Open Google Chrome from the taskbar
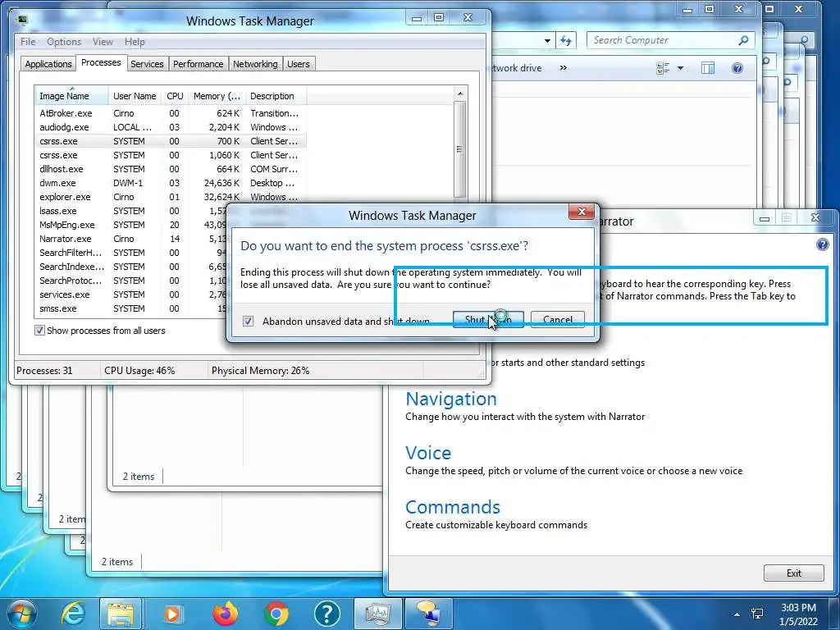Image resolution: width=840 pixels, height=630 pixels. [x=276, y=614]
